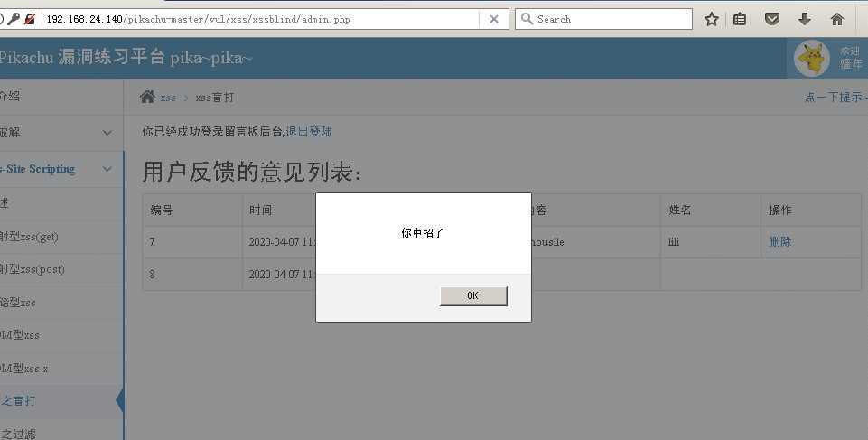Open the bookmarks list icon in toolbar
The image size is (868, 440).
tap(740, 19)
